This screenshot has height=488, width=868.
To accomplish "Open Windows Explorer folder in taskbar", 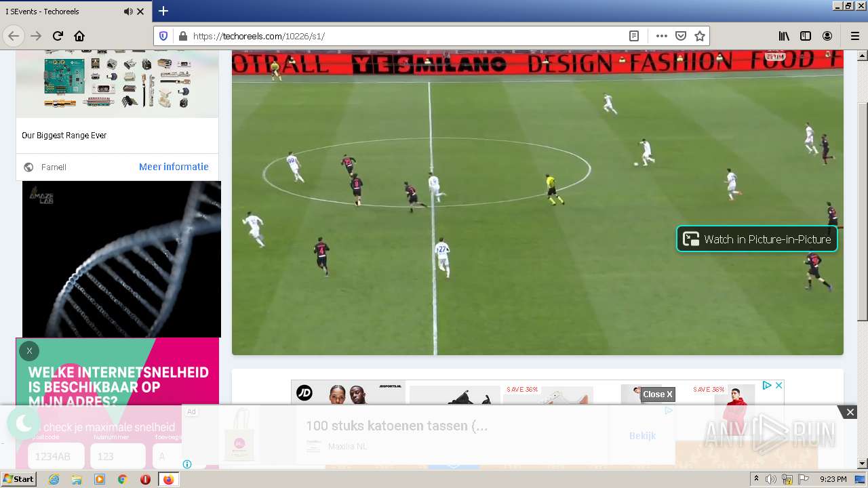I will (x=77, y=479).
